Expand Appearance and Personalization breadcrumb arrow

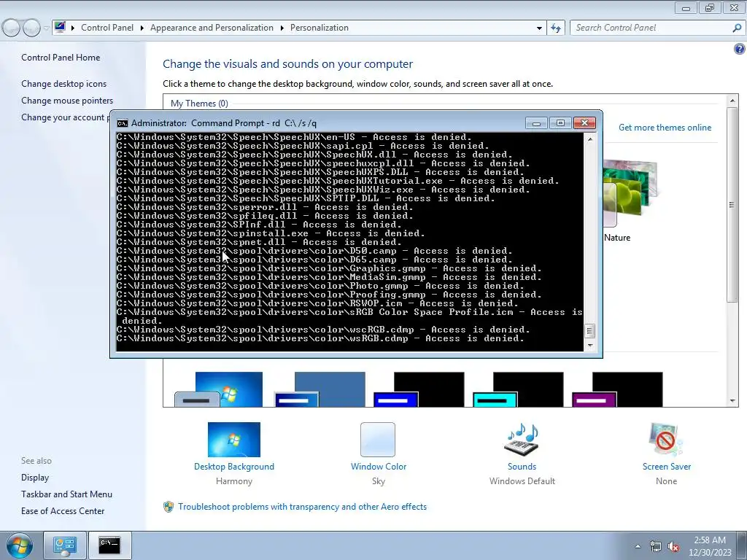282,28
